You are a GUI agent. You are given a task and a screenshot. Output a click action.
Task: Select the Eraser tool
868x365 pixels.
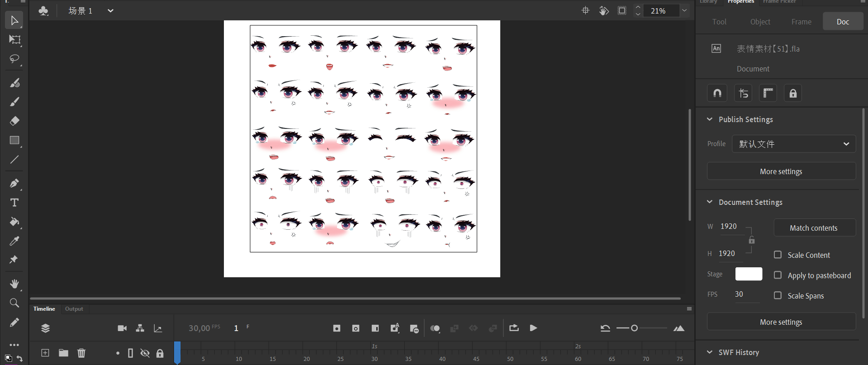[14, 121]
